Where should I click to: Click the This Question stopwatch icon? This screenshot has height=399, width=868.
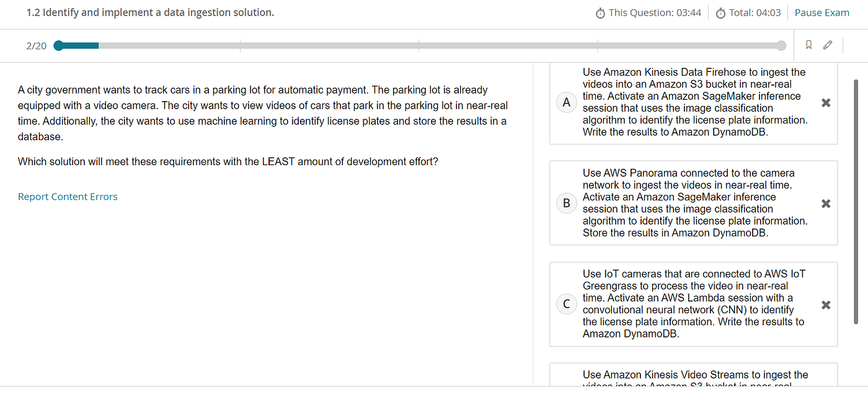click(600, 13)
